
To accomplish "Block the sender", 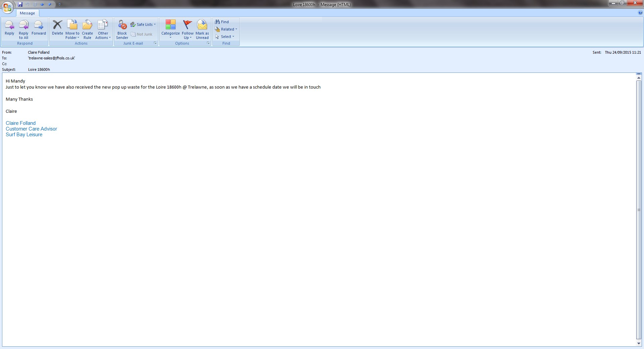I will 122,29.
